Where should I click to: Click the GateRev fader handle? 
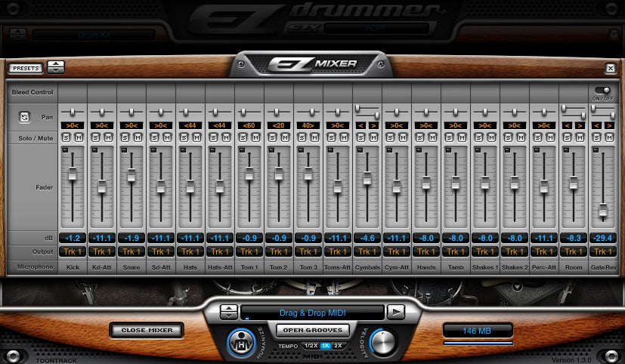[x=603, y=210]
